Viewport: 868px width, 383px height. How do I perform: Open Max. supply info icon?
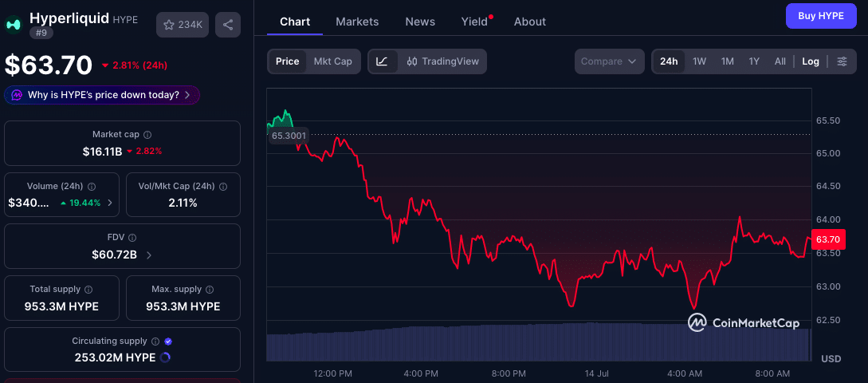[x=210, y=290]
